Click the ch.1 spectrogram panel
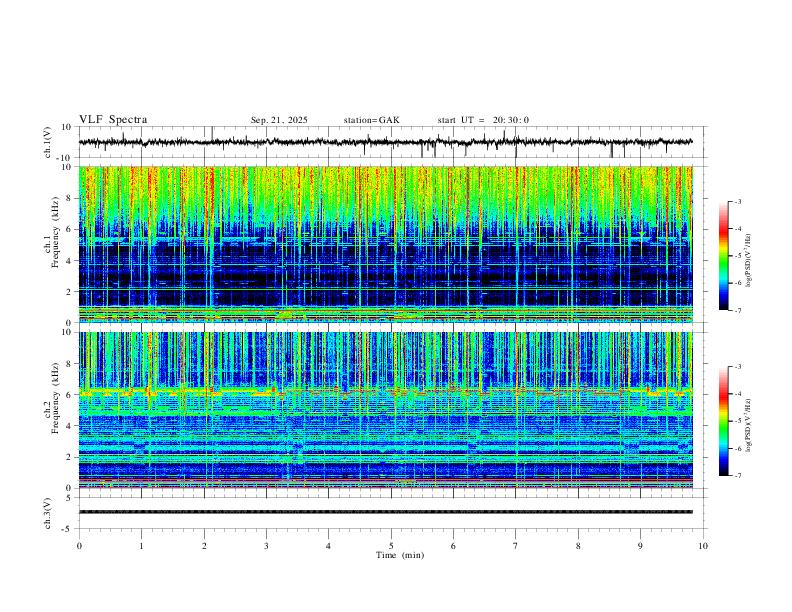This screenshot has width=792, height=612. [x=386, y=244]
